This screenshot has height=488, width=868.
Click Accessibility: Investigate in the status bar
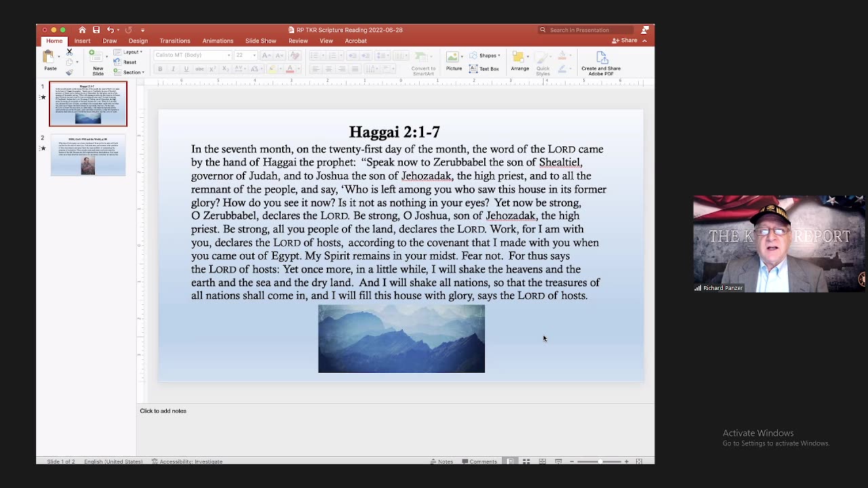click(x=187, y=462)
